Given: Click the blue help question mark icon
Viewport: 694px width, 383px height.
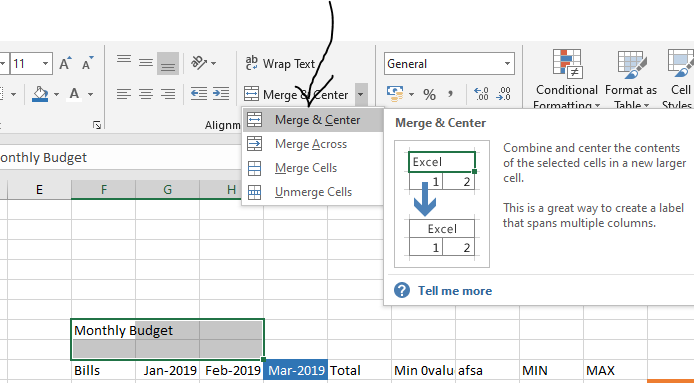Looking at the screenshot, I should (402, 290).
